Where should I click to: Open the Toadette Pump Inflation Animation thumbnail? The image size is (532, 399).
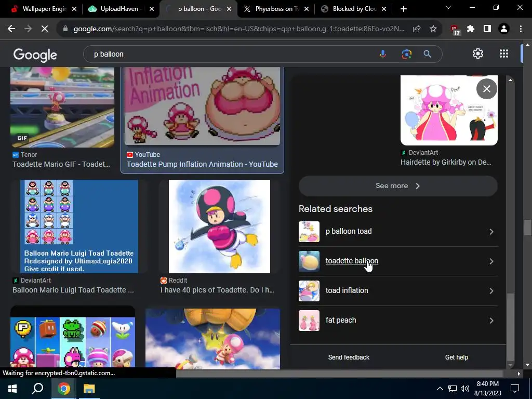[x=203, y=106]
